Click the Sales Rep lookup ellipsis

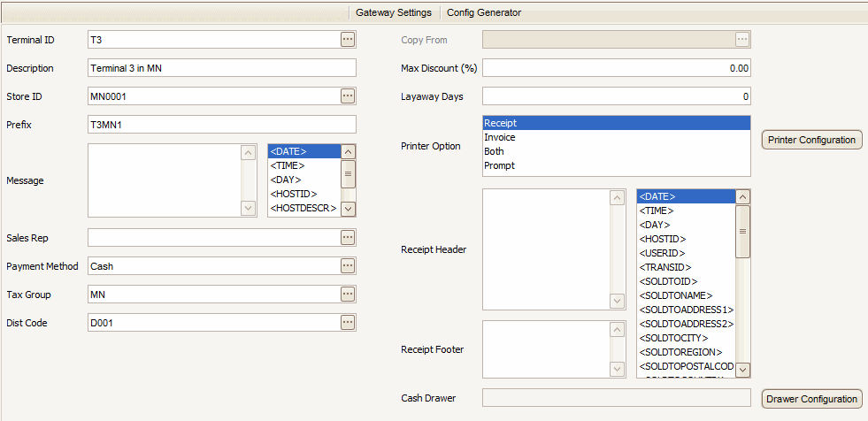tap(348, 237)
